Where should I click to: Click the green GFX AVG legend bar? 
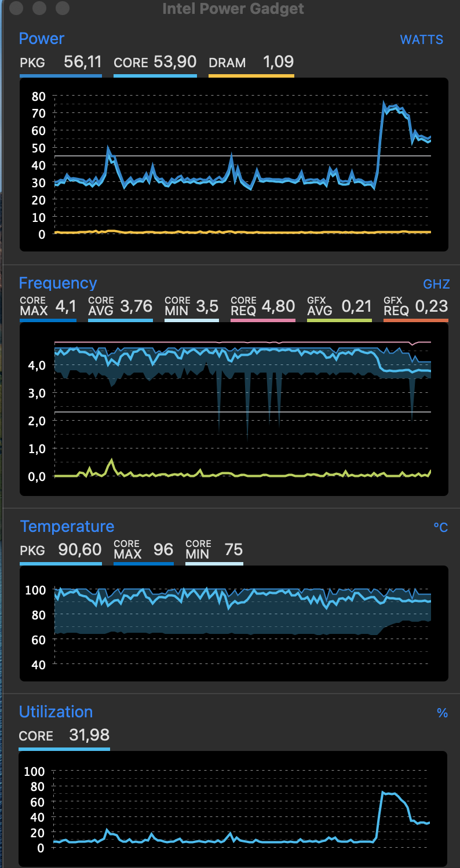[x=339, y=320]
